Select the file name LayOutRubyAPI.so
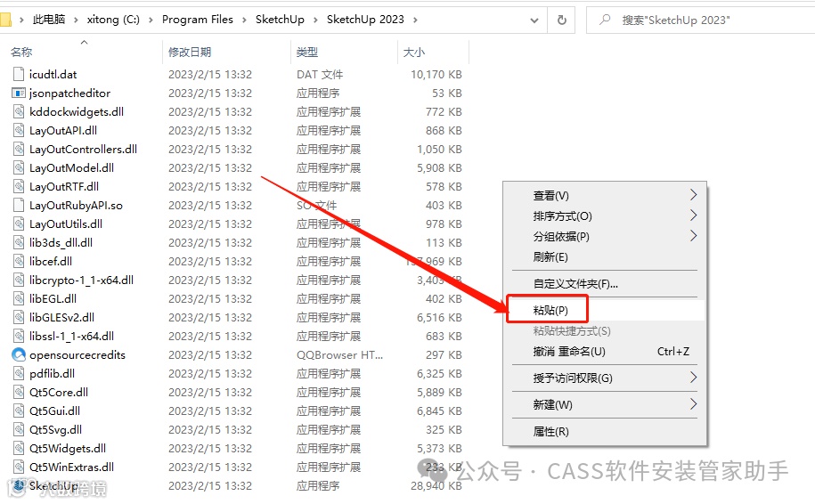 tap(76, 205)
